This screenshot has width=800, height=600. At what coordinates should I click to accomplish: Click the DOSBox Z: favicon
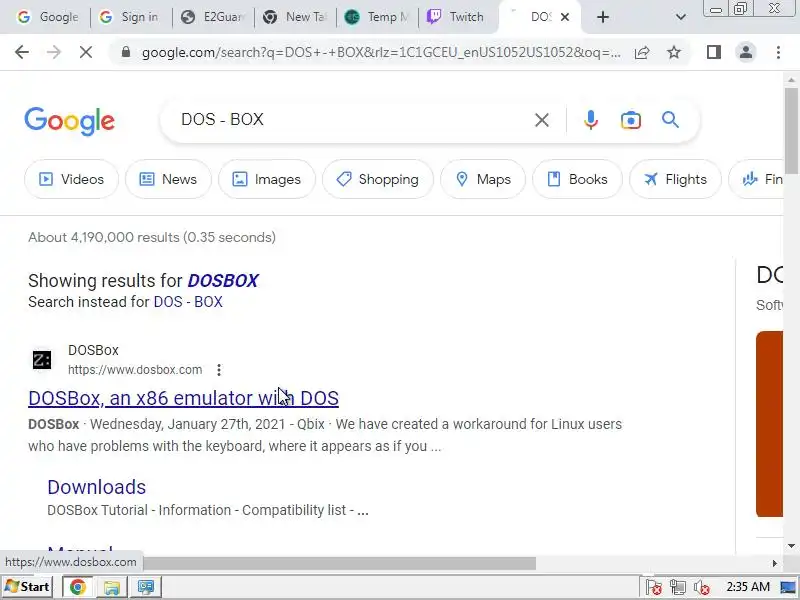(x=42, y=360)
